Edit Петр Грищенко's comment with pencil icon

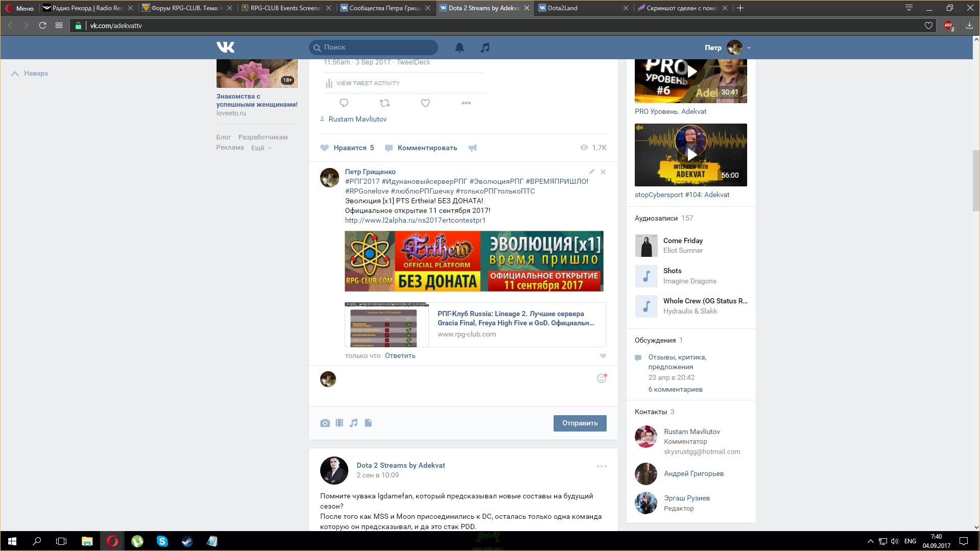click(591, 172)
